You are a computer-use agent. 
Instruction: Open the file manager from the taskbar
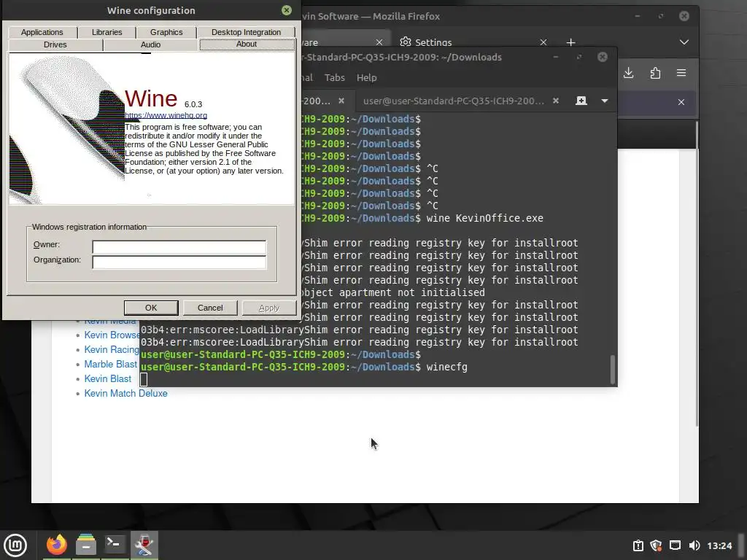click(86, 545)
